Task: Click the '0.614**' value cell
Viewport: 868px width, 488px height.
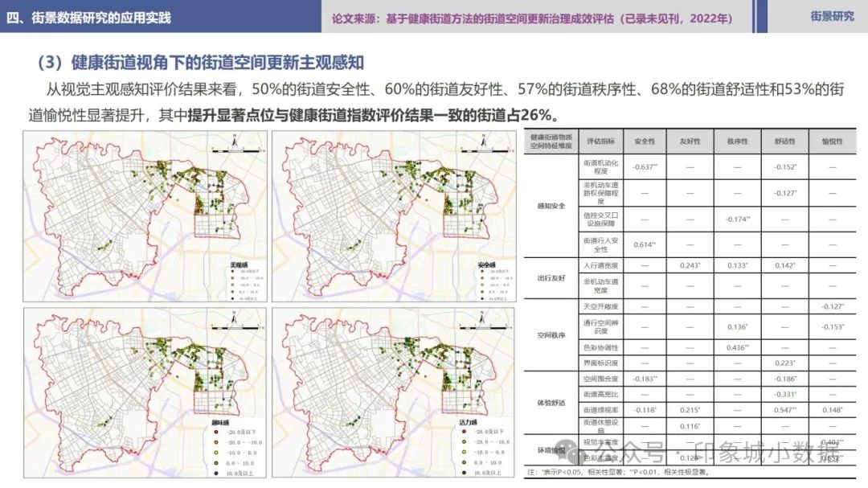Action: [645, 244]
